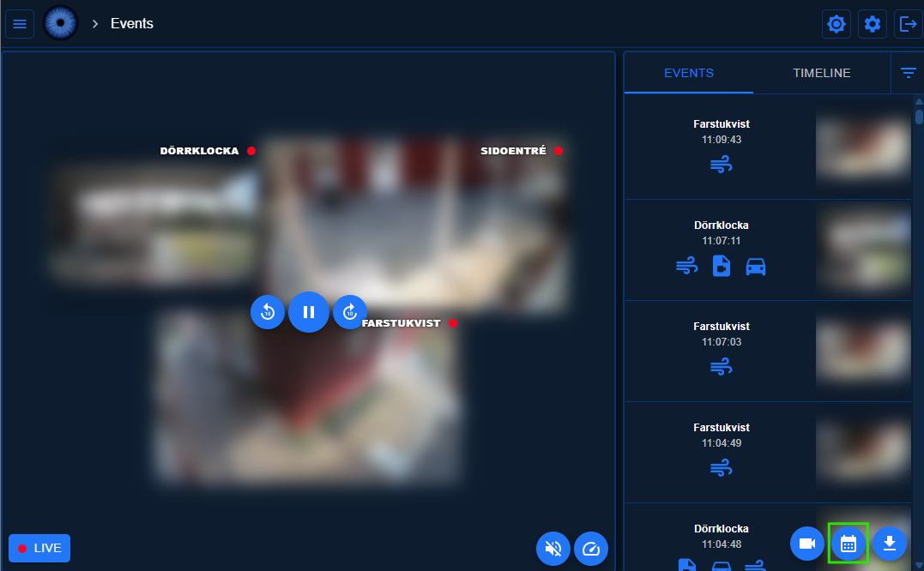
Task: Skip forward 10 seconds
Action: click(349, 312)
